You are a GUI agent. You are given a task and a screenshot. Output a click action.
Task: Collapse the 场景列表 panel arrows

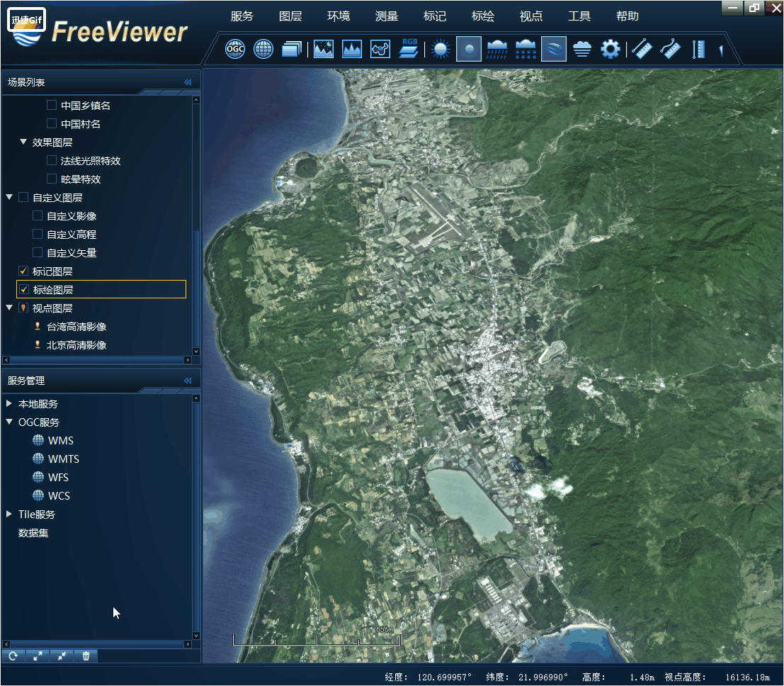[x=188, y=82]
